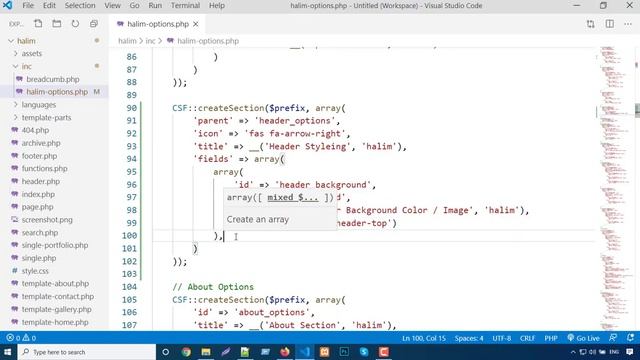Open the compare changes icon in editor toolbar
640x360 pixels.
pyautogui.click(x=591, y=24)
